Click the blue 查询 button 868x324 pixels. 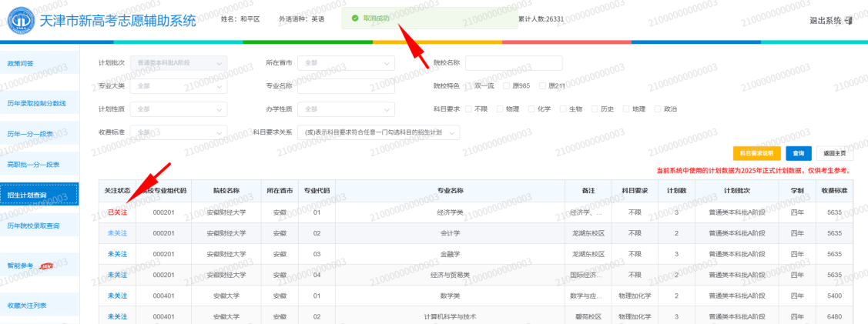pos(798,153)
